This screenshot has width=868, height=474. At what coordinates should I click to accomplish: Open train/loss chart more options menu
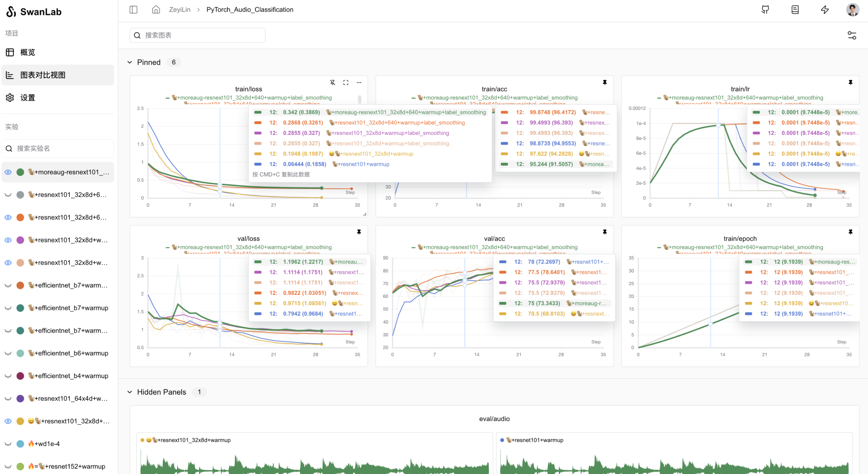[359, 82]
